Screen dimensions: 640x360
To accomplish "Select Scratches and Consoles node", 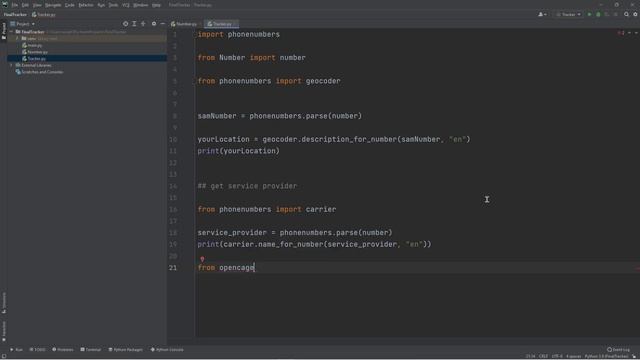I will [x=39, y=72].
